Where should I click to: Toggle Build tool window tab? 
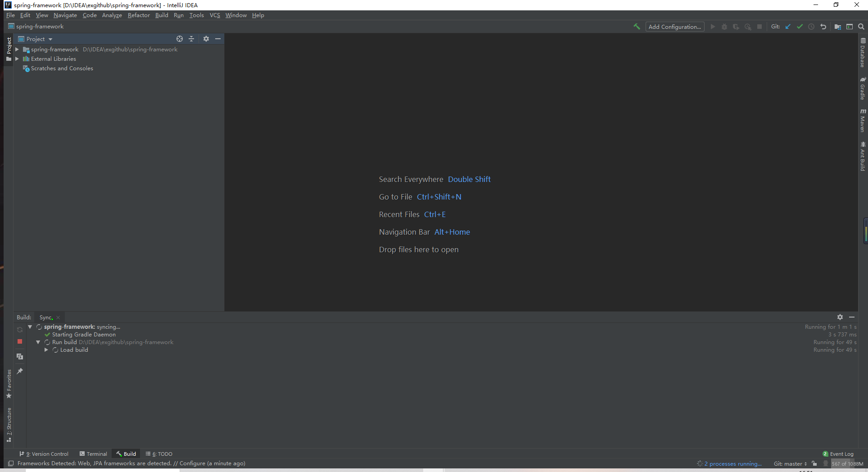click(126, 454)
